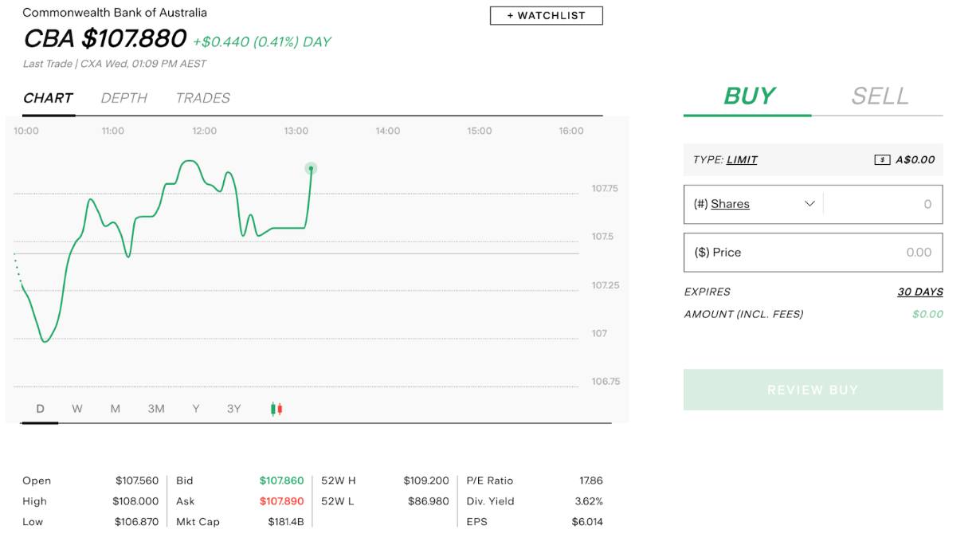The image size is (980, 553).
Task: Change the LIMIT order type
Action: [742, 160]
